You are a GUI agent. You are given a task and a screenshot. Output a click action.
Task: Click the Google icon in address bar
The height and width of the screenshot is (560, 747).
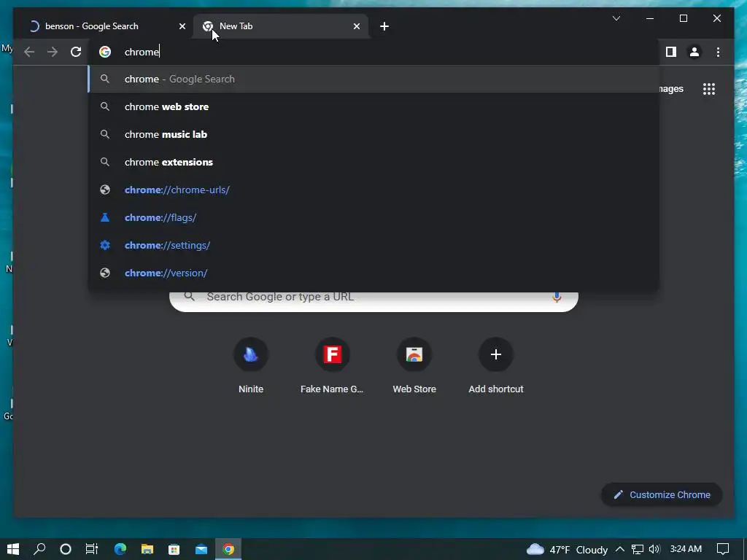[x=105, y=52]
